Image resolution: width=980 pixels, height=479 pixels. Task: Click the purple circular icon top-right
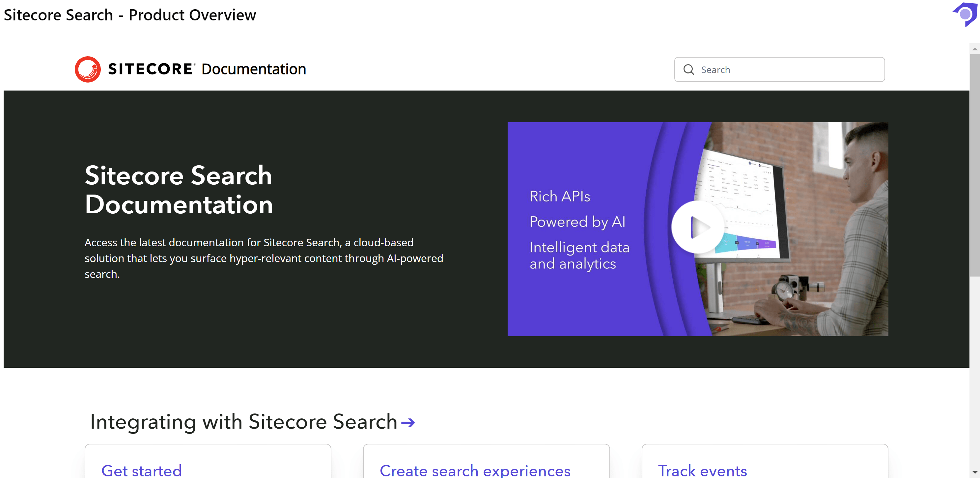965,14
